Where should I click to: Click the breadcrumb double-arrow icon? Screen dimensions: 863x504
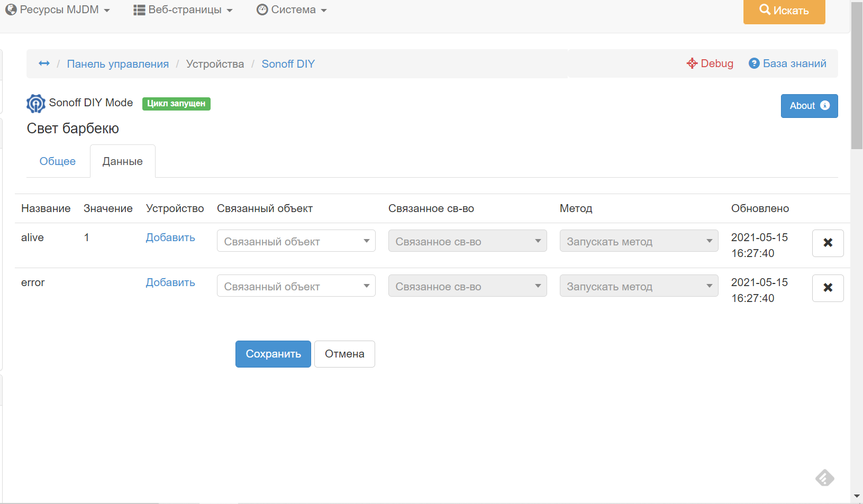click(44, 63)
